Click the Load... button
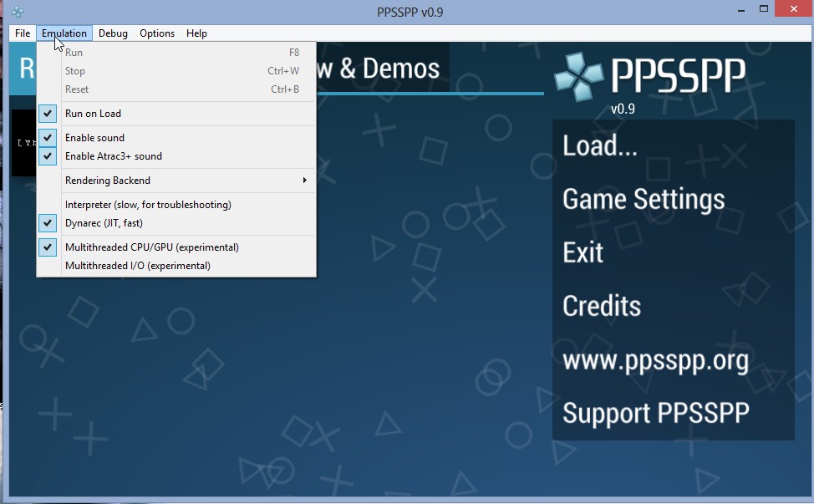Screen dimensions: 814x504 (x=600, y=146)
